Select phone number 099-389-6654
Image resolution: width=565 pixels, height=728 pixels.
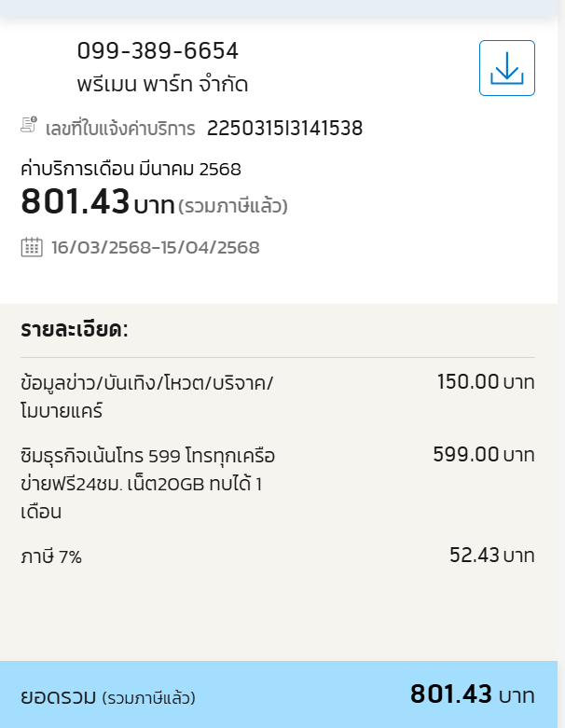[x=158, y=50]
